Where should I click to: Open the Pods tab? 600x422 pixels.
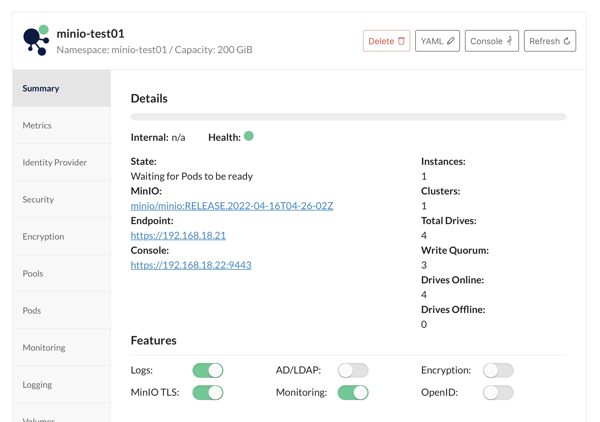[x=62, y=310]
